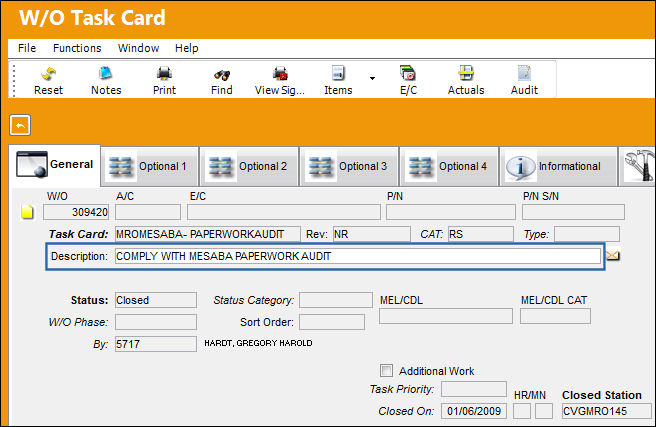Switch to the Informational tab
This screenshot has width=656, height=427.
[x=559, y=166]
